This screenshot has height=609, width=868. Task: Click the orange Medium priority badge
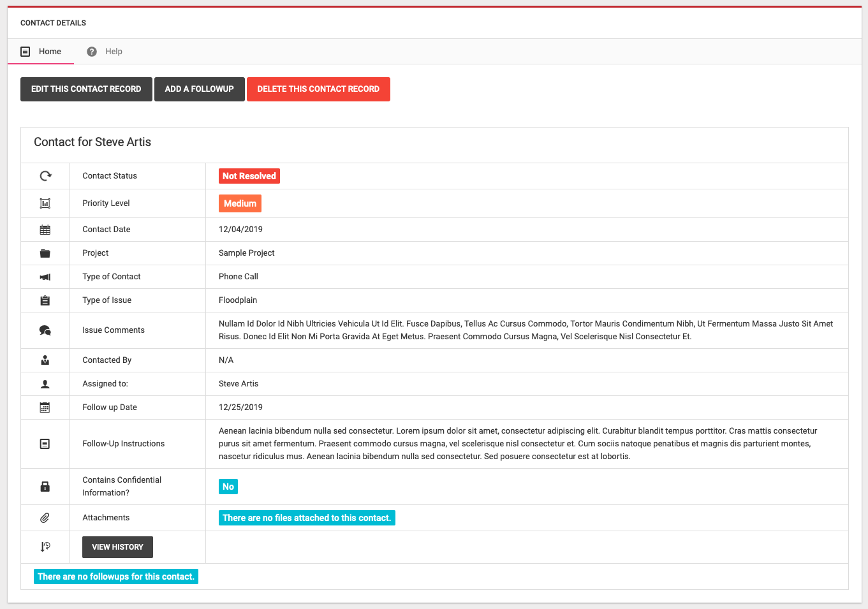240,203
